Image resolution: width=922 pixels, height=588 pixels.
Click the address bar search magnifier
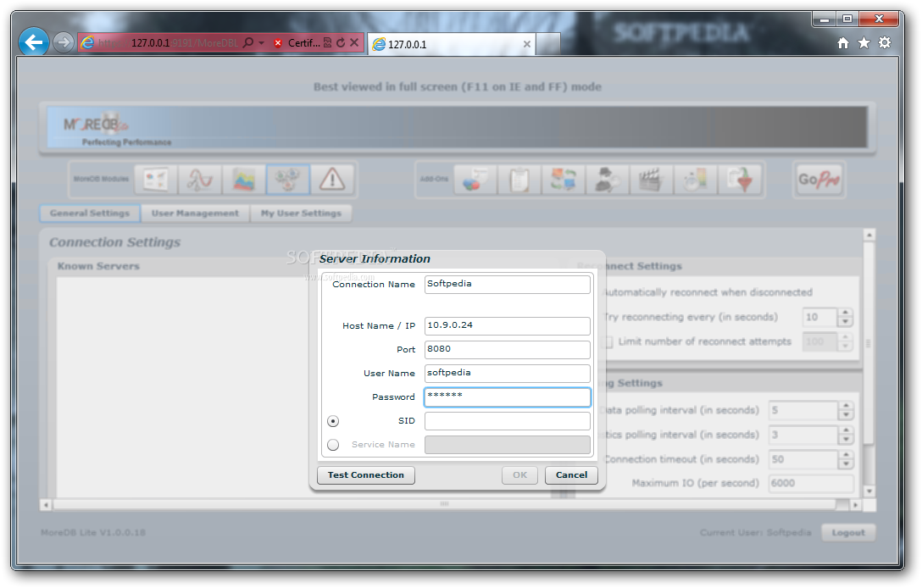pos(248,43)
